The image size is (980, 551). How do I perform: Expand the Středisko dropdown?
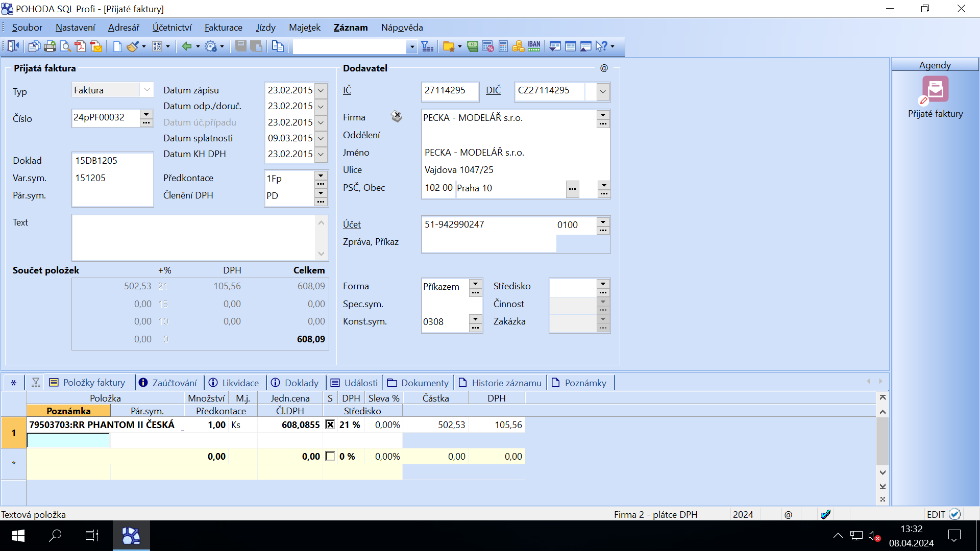[603, 283]
